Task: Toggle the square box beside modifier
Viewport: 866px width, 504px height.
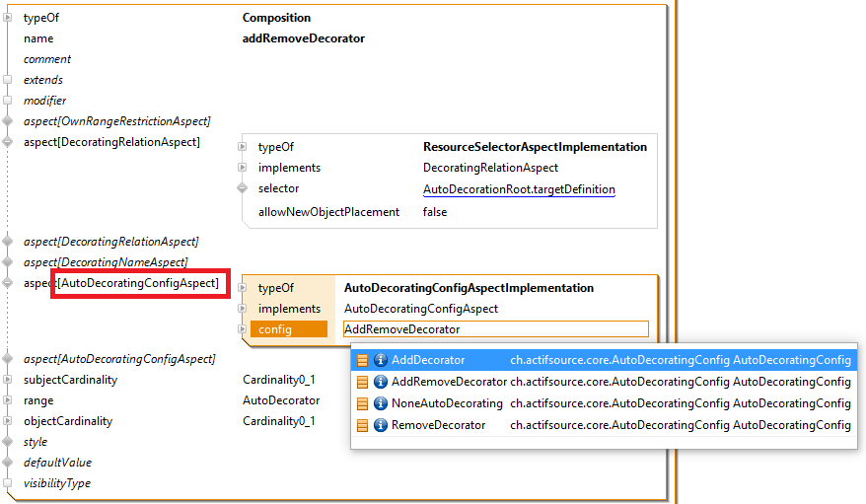Action: click(x=8, y=101)
